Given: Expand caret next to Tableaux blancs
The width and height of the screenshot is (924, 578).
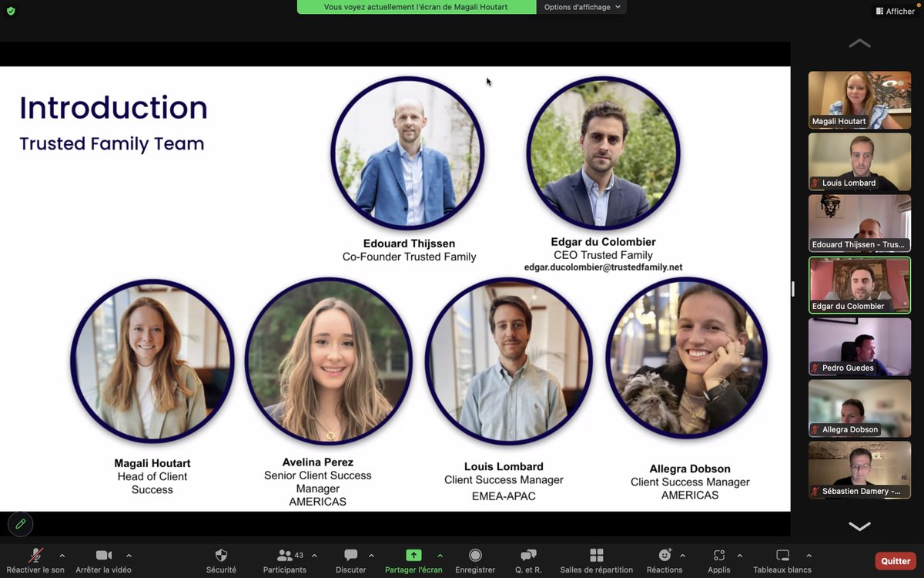Looking at the screenshot, I should click(808, 555).
